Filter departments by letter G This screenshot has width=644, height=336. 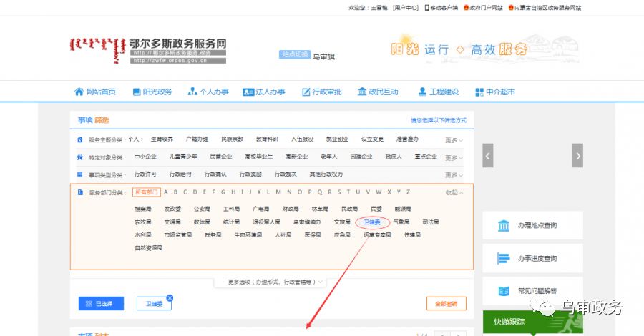[223, 192]
